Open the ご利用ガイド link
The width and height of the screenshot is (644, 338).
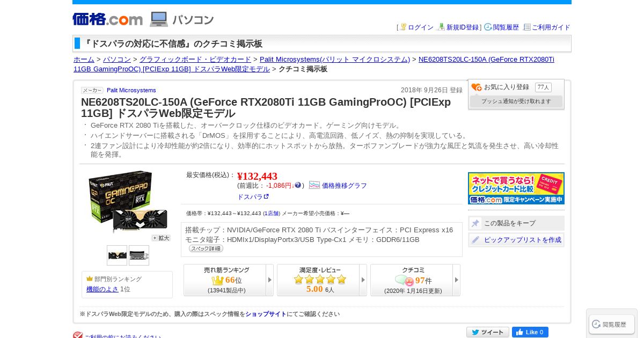(551, 27)
